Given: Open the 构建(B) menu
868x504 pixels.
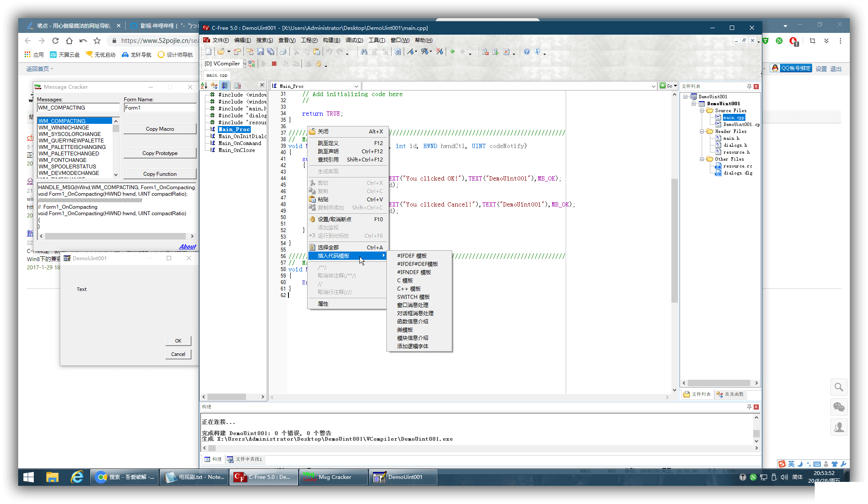Looking at the screenshot, I should (331, 40).
